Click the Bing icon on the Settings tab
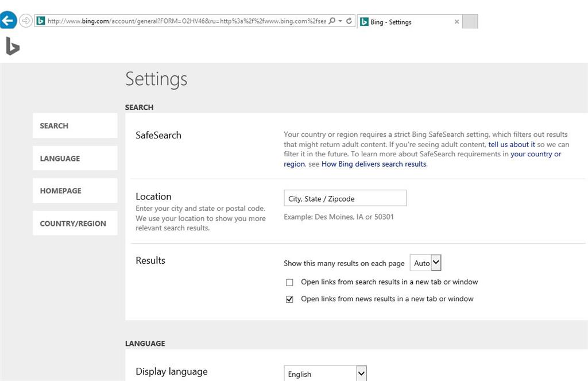Screen dimensions: 588x381 click(x=366, y=22)
